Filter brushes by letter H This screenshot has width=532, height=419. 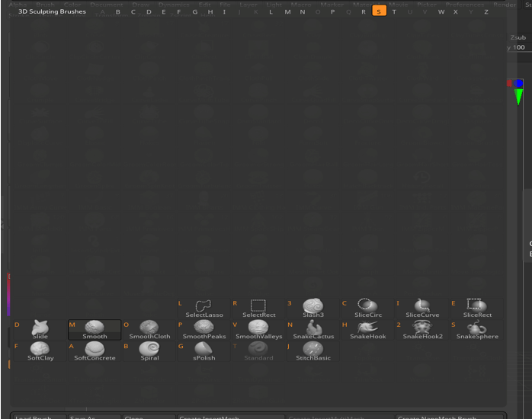(x=210, y=12)
